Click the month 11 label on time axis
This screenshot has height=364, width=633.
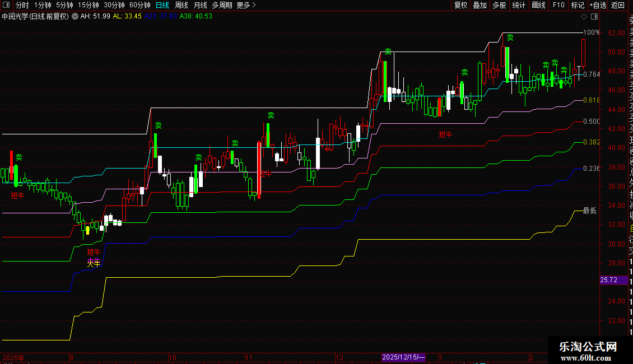coord(249,357)
